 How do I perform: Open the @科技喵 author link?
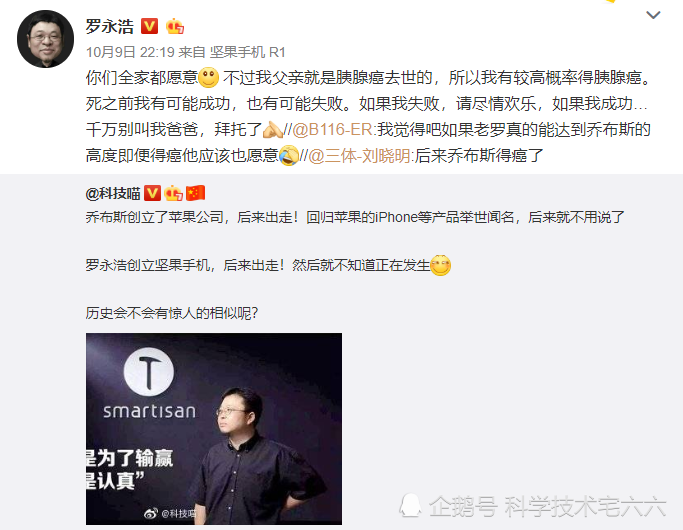(113, 193)
